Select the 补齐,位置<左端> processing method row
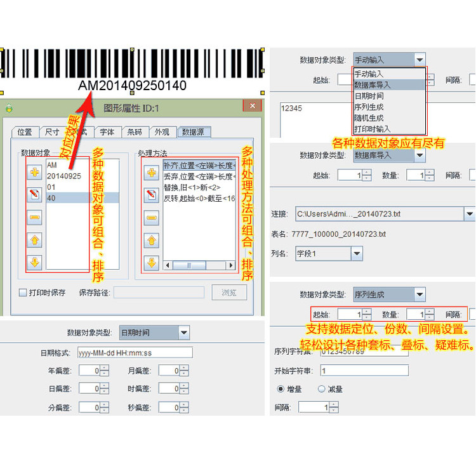This screenshot has width=476, height=476. pos(199,166)
